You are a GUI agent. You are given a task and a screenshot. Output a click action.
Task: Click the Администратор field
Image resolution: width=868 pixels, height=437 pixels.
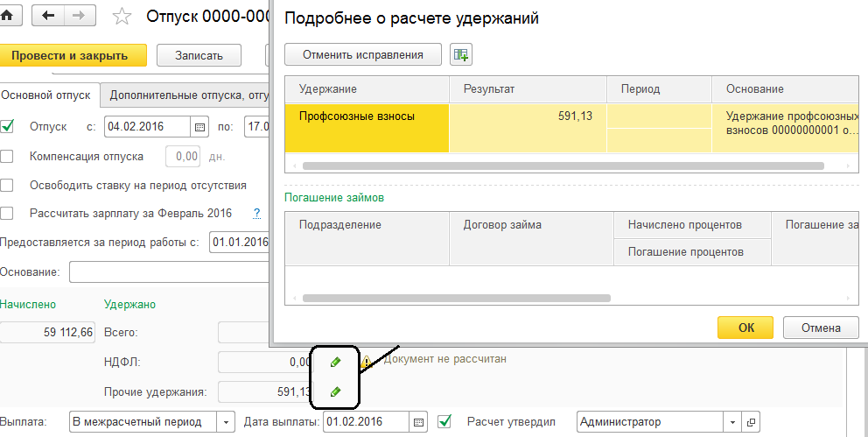[x=650, y=422]
